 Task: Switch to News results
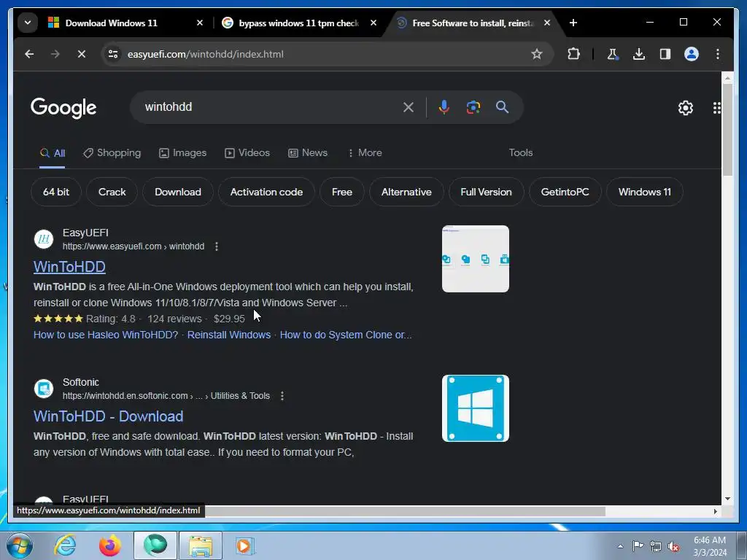(x=308, y=153)
